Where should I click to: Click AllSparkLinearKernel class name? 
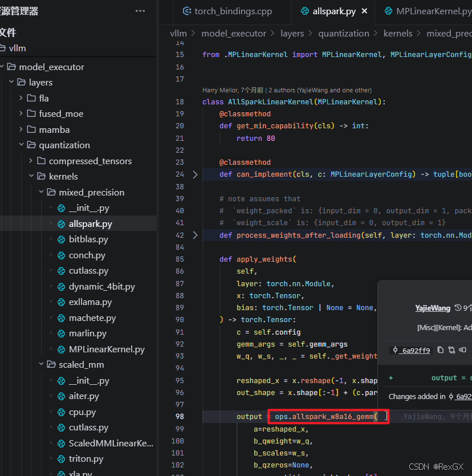point(270,101)
